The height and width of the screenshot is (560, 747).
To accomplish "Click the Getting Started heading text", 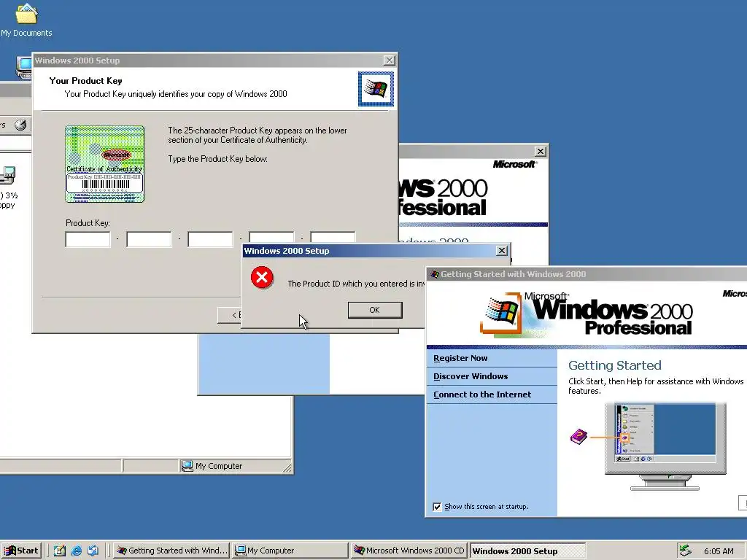I will [x=614, y=365].
